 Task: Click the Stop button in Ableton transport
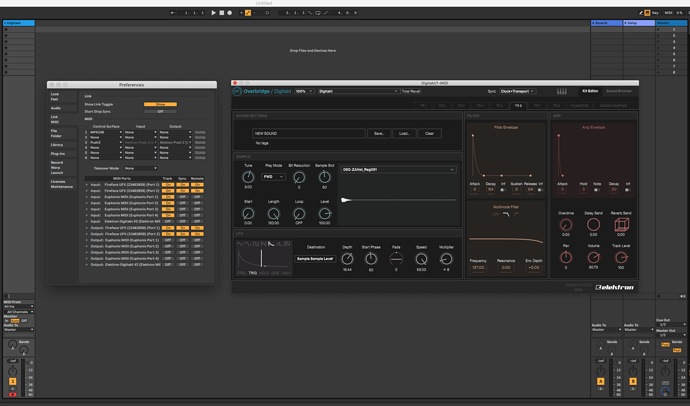coord(222,13)
